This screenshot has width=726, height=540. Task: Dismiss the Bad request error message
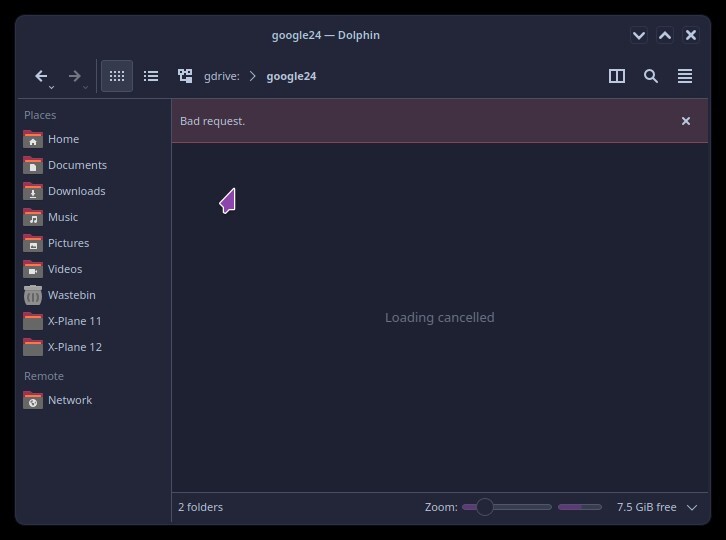click(x=686, y=121)
